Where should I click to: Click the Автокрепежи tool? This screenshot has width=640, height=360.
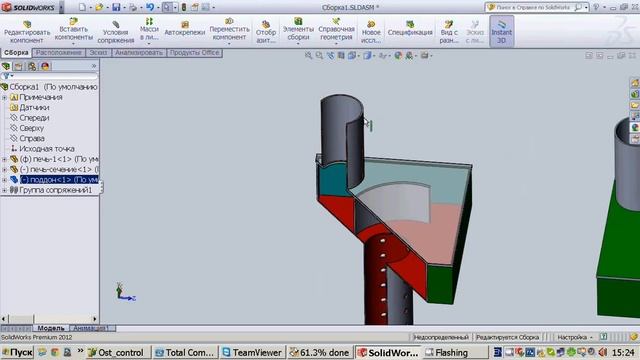(x=184, y=29)
